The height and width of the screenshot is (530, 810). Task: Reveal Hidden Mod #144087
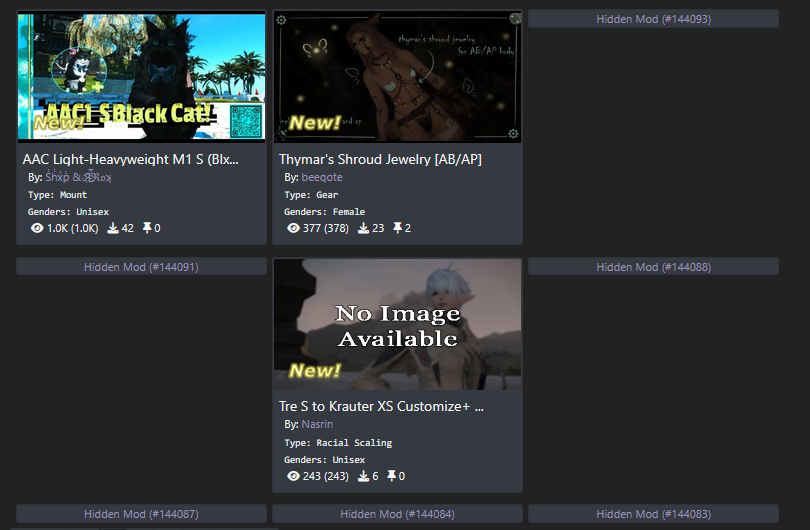(141, 513)
